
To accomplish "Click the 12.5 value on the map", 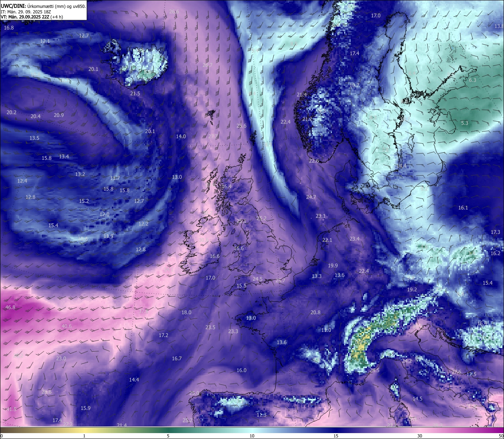I will tap(471, 374).
